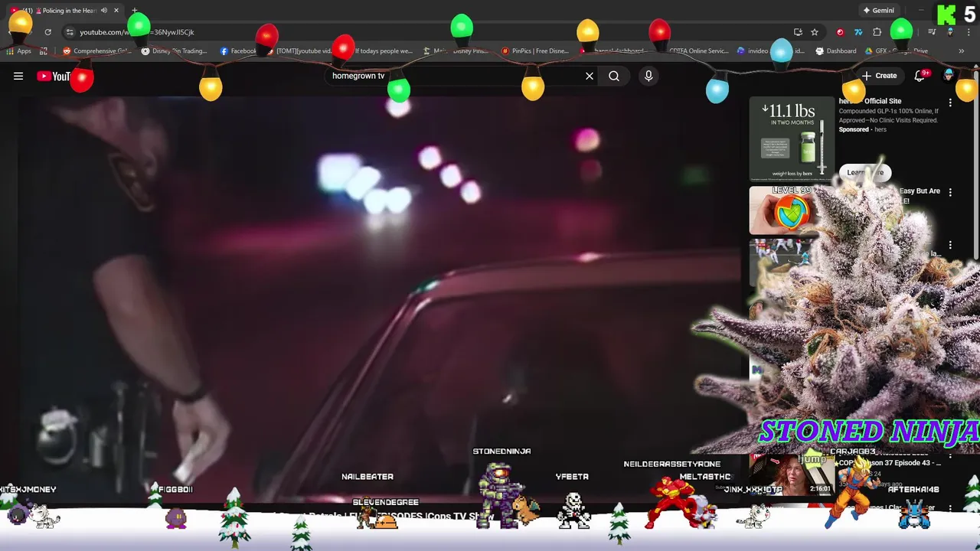Viewport: 980px width, 551px height.
Task: Open options for the Level 99 video
Action: [950, 192]
